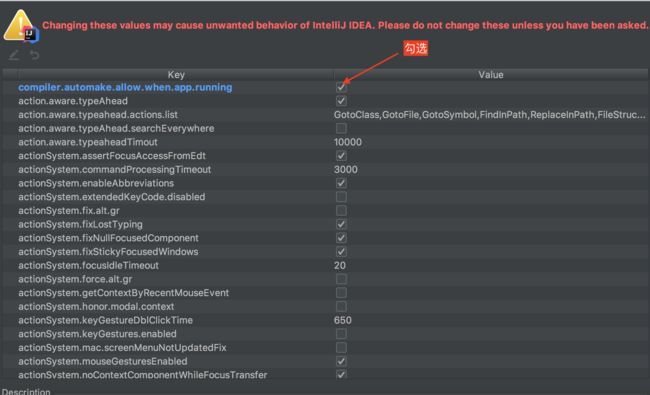Select actionSystem.assertFocusAccessFromEdt key
The image size is (650, 395).
tap(112, 155)
